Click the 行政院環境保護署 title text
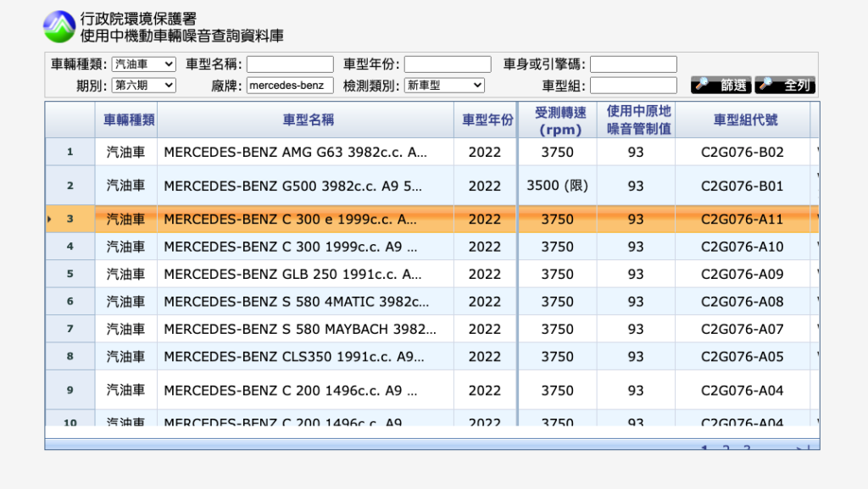868x489 pixels. click(138, 19)
